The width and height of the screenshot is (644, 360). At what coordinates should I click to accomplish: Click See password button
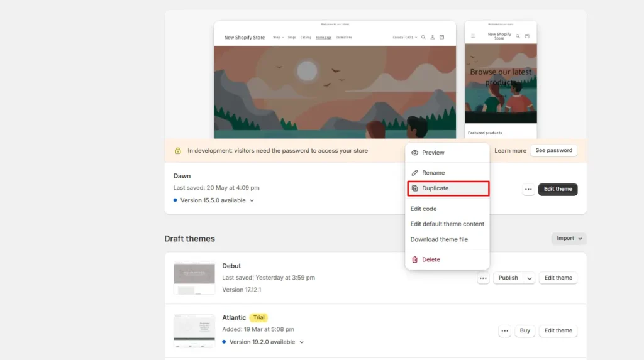click(553, 151)
